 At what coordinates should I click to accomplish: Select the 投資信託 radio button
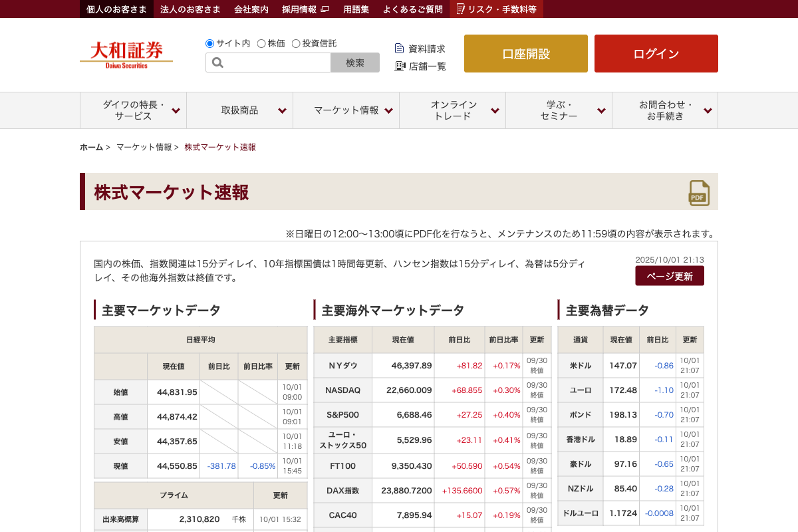(x=296, y=43)
